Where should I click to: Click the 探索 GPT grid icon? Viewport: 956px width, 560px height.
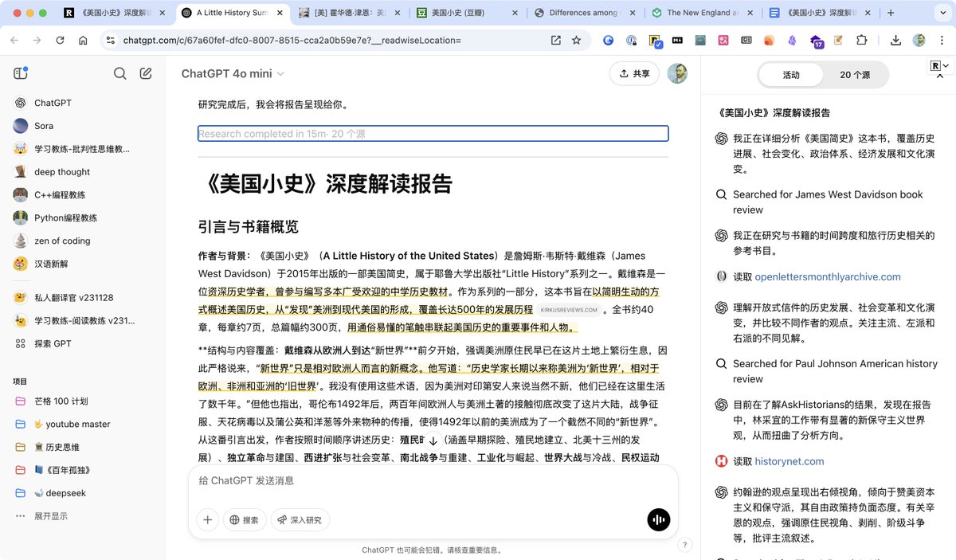21,343
